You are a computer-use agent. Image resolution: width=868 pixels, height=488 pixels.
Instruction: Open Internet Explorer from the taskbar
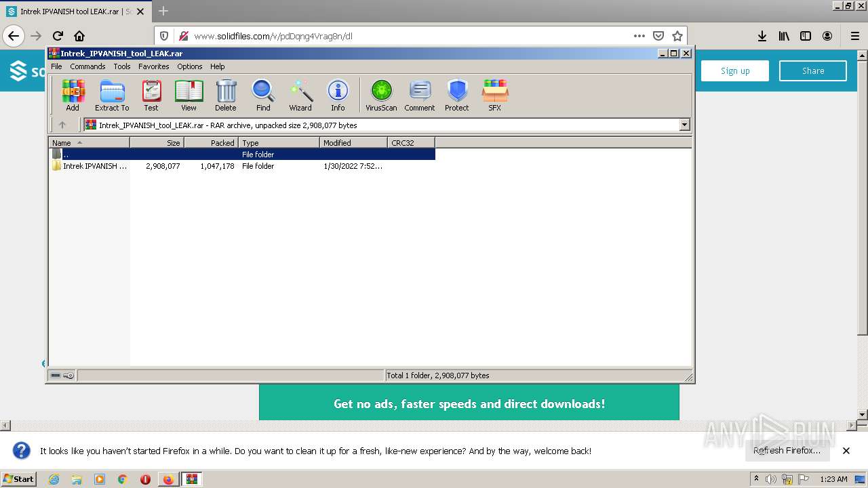coord(54,479)
